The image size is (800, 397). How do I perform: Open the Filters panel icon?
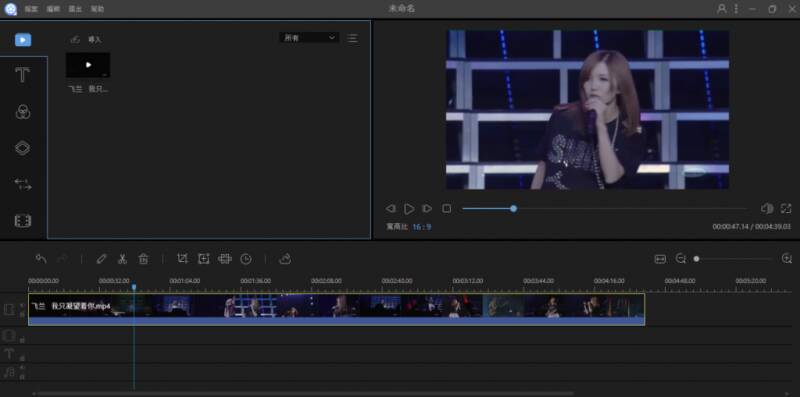[22, 112]
